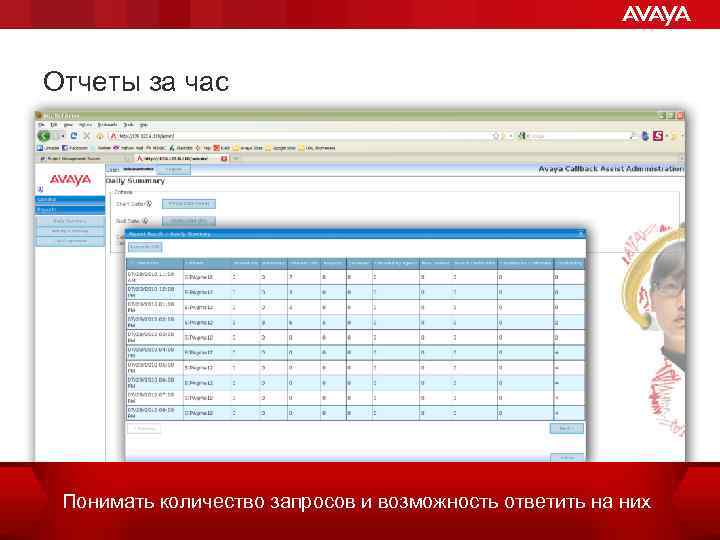Screen dimensions: 720x540
Task: Click the blue extension icon beside search box
Action: [645, 136]
